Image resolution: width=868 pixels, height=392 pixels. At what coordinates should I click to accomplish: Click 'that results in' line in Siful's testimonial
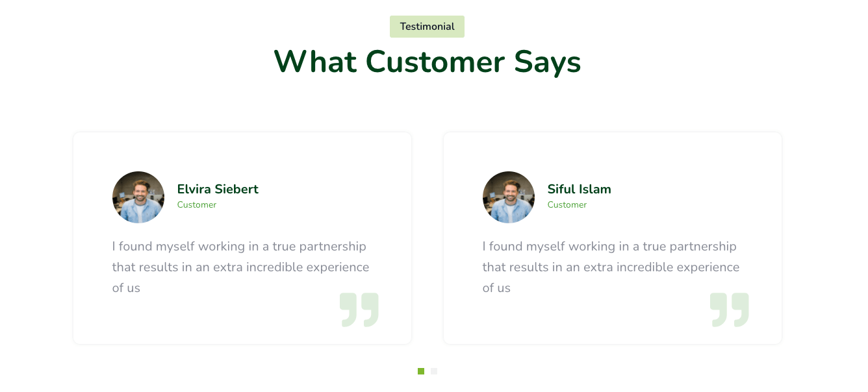click(611, 267)
